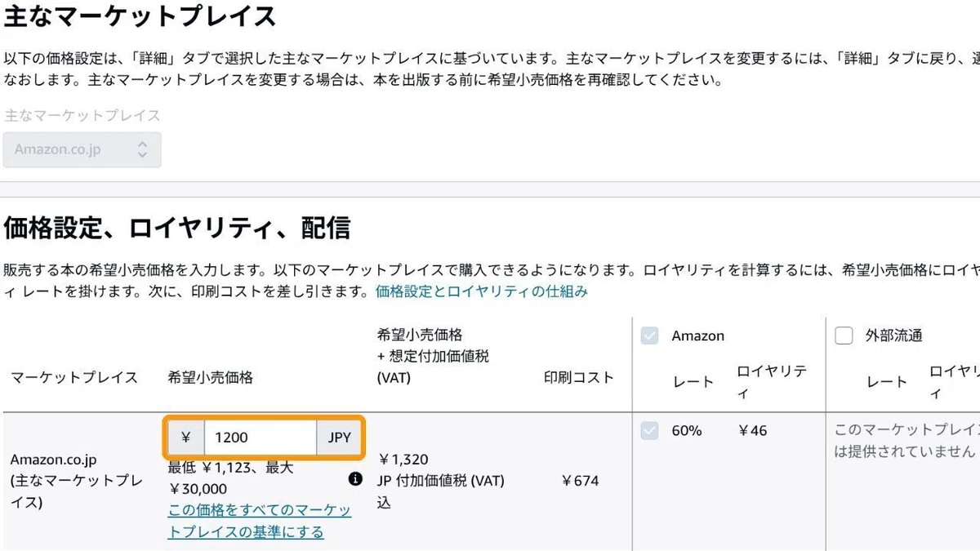
Task: Click the ¥1,320 VAT-inclusive price
Action: [403, 460]
